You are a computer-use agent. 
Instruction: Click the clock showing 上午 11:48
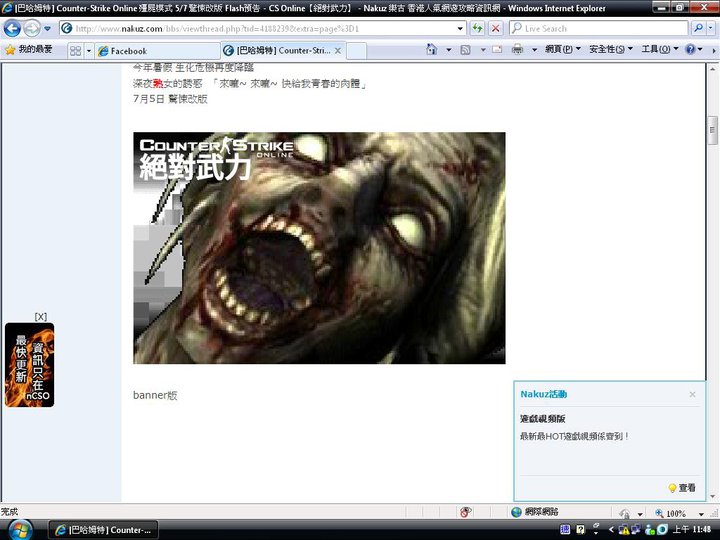tap(692, 529)
